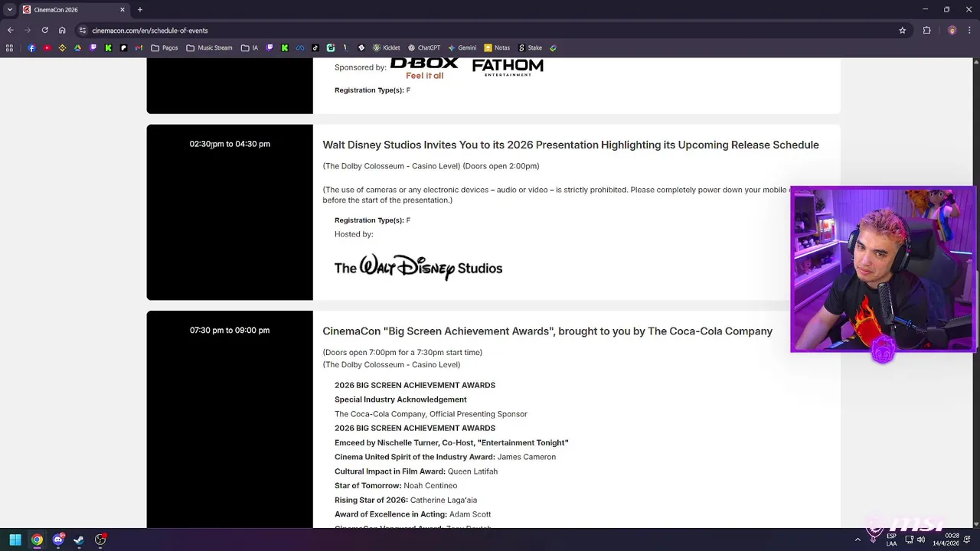Open a new browser tab
Image resolution: width=980 pixels, height=551 pixels.
[139, 10]
